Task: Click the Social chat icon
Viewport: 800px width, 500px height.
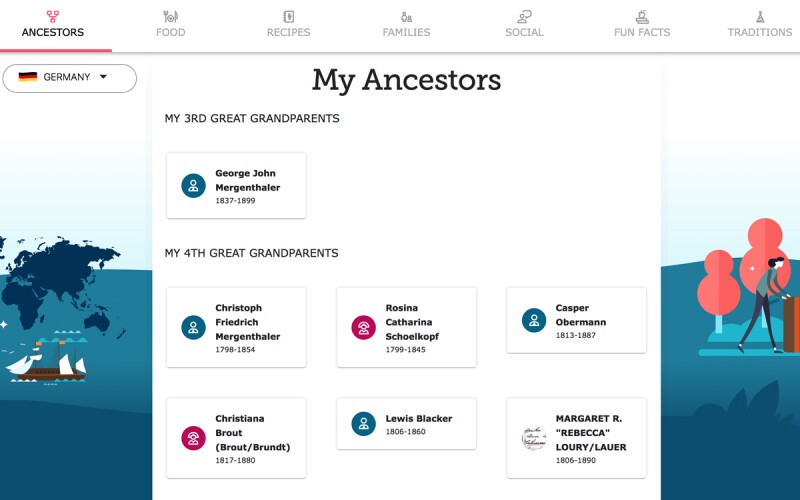Action: (524, 16)
